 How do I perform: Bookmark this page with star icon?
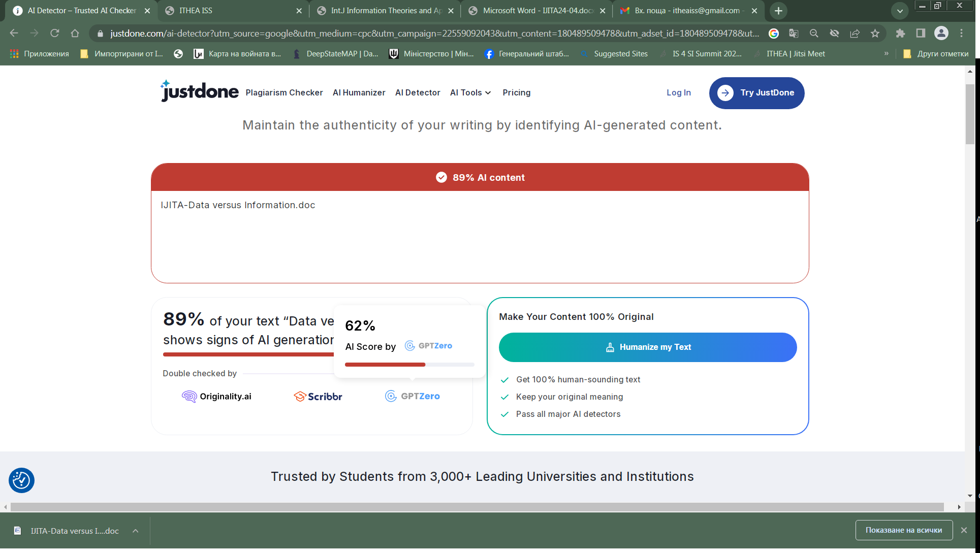875,34
